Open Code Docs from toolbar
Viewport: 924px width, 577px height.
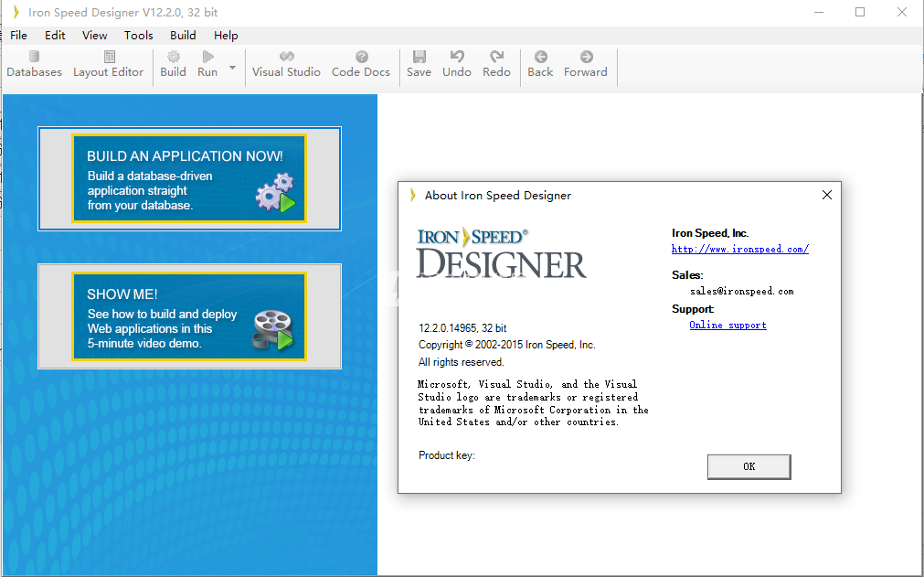click(361, 64)
